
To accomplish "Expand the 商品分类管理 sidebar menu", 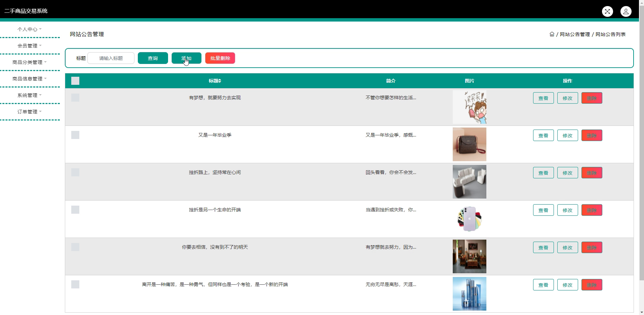I will click(30, 62).
